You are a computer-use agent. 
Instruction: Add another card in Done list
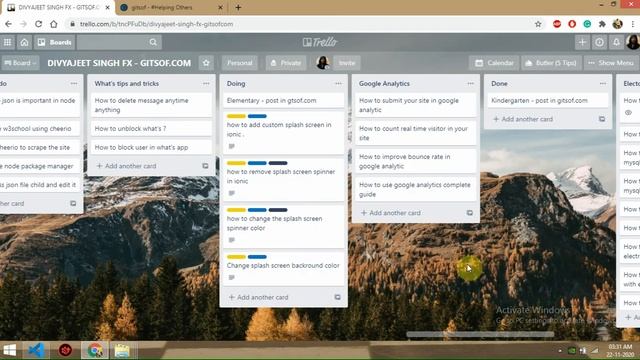523,119
